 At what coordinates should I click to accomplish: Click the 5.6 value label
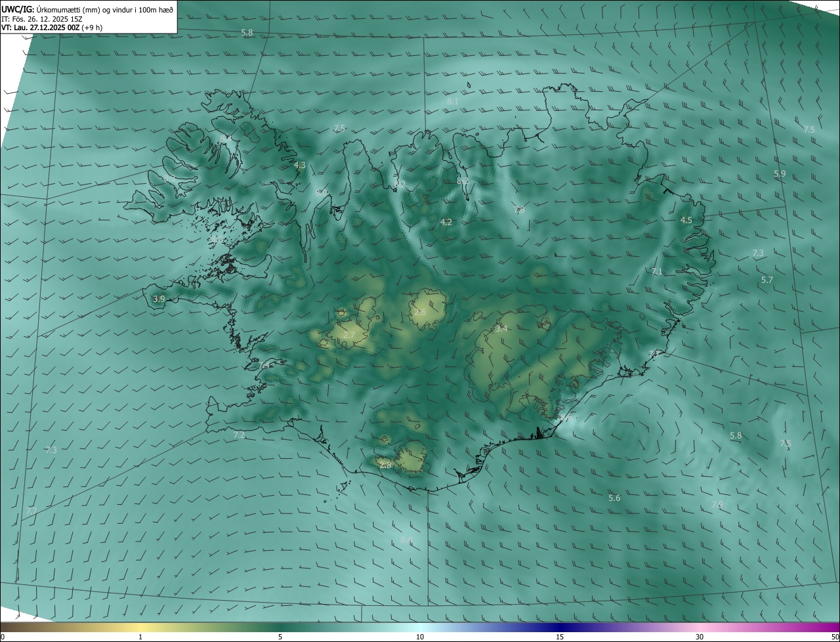614,498
